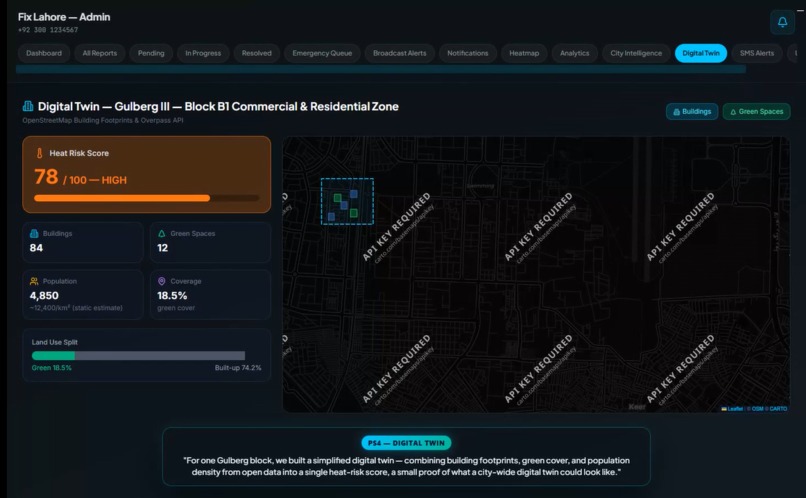Viewport: 806px width, 498px height.
Task: Open the Emergency Queue tab
Action: coord(322,53)
